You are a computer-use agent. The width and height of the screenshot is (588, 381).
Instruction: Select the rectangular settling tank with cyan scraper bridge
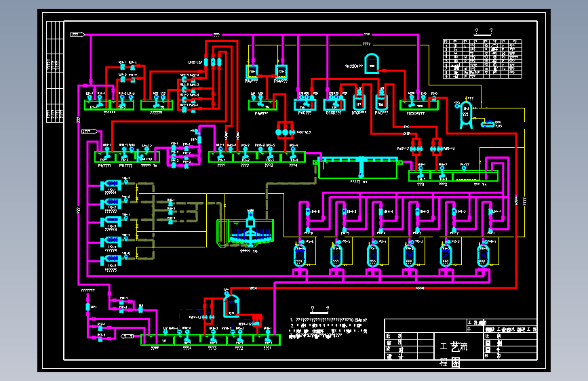[357, 168]
